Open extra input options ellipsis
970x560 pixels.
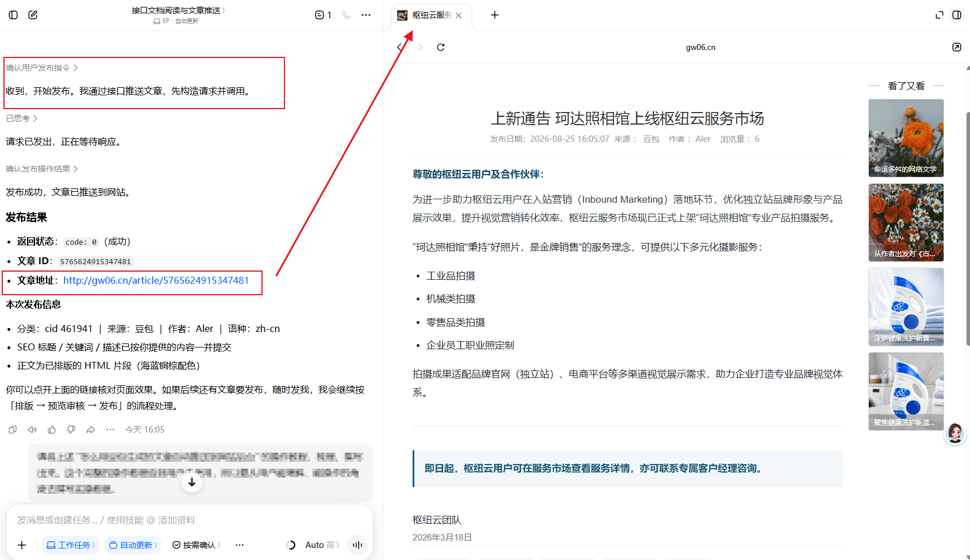click(240, 545)
